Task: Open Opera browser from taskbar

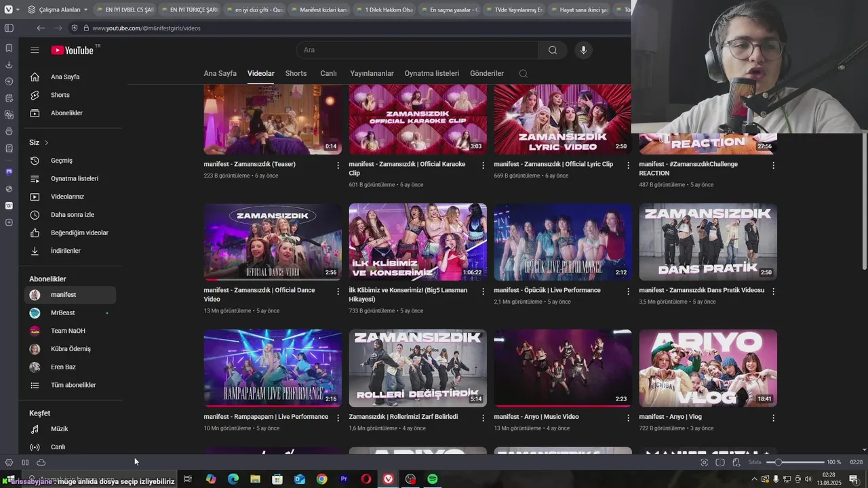Action: click(x=366, y=479)
